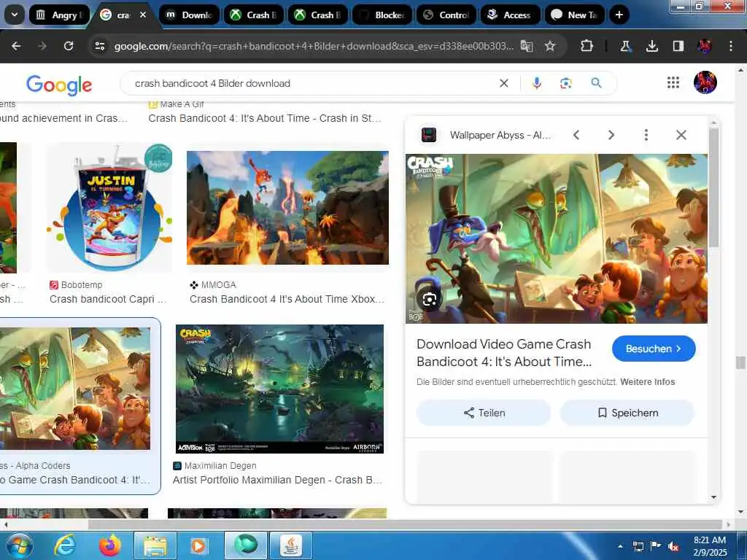This screenshot has width=747, height=560.
Task: Click the Besuchen button
Action: [x=654, y=349]
